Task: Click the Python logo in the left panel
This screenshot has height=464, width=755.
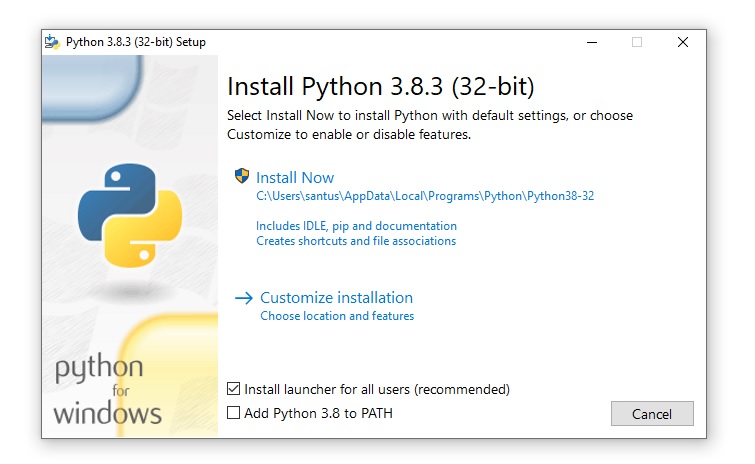Action: click(x=130, y=215)
